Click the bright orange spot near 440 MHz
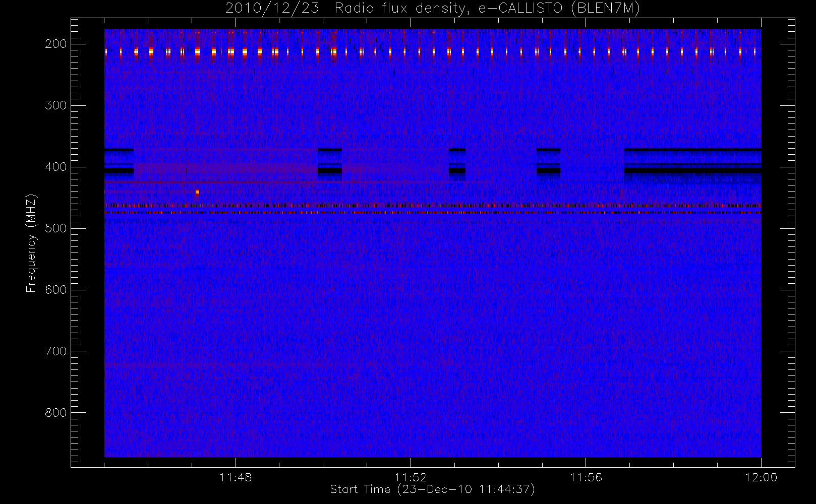 pyautogui.click(x=197, y=192)
